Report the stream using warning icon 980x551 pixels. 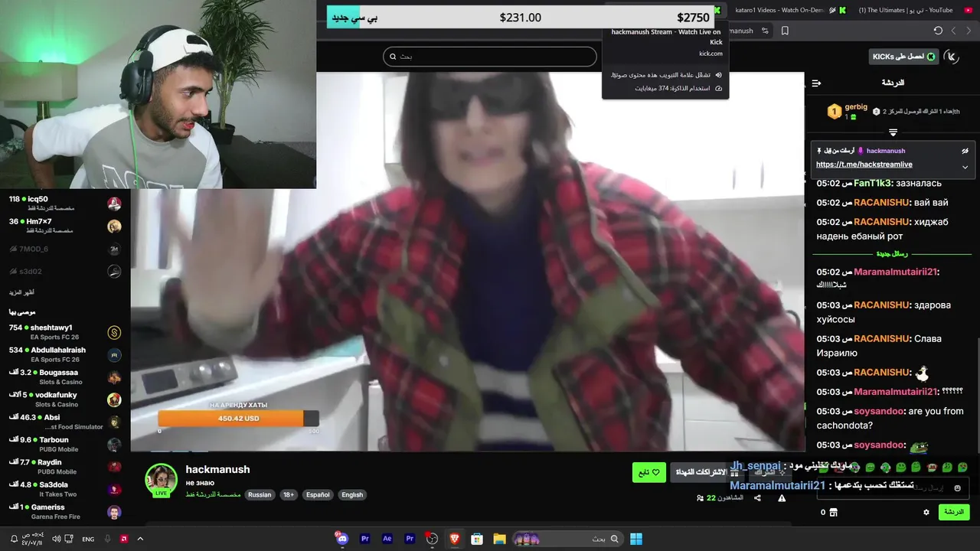pos(782,498)
